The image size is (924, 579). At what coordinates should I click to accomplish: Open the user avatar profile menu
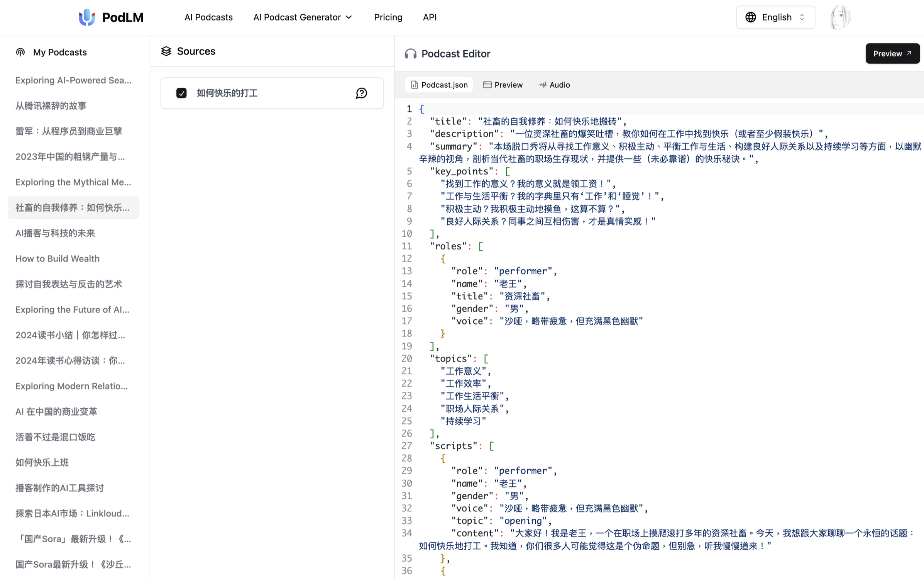pos(840,17)
